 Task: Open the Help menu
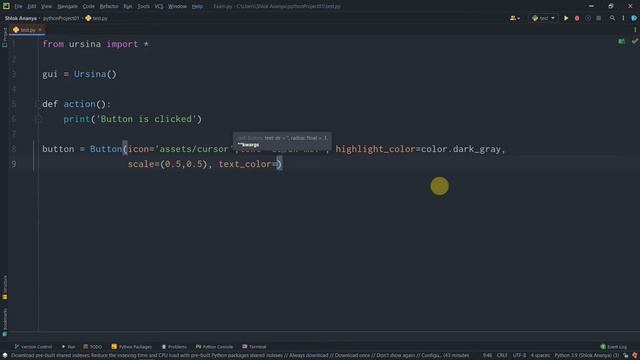pyautogui.click(x=197, y=7)
